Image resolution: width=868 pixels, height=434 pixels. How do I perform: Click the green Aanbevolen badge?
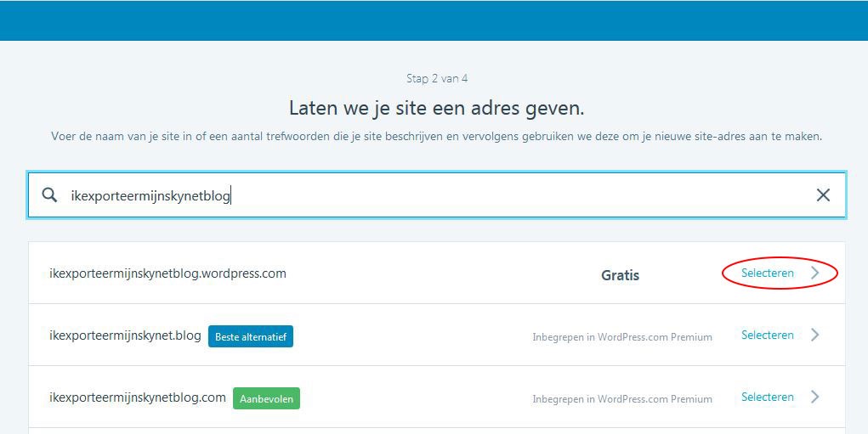tap(266, 398)
